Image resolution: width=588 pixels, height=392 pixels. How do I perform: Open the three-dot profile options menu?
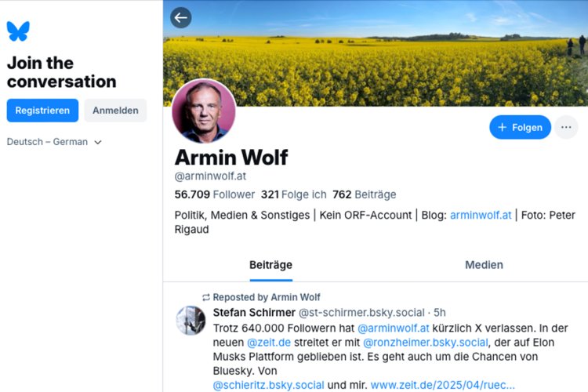(x=566, y=127)
